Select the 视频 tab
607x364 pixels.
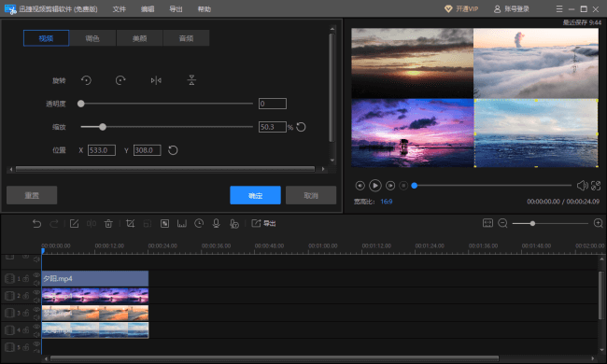point(46,38)
